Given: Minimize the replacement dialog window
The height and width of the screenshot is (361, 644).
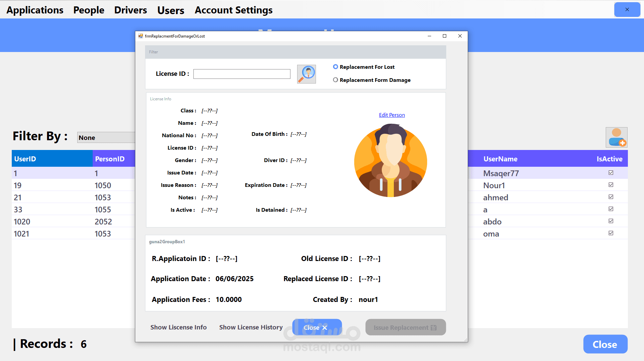Looking at the screenshot, I should click(x=429, y=36).
